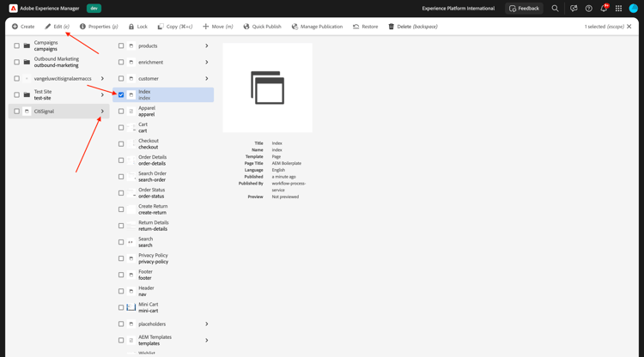This screenshot has height=357, width=644.
Task: Expand the customer chevron
Action: (x=207, y=78)
